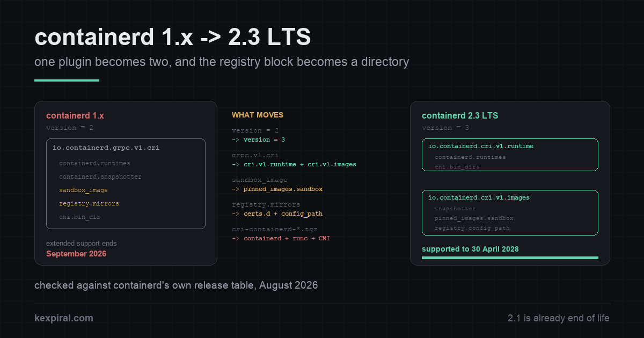Select 'io.containerd.grpc.v1.cri' plugin name
Viewport: 644px width, 338px height.
[x=106, y=148]
